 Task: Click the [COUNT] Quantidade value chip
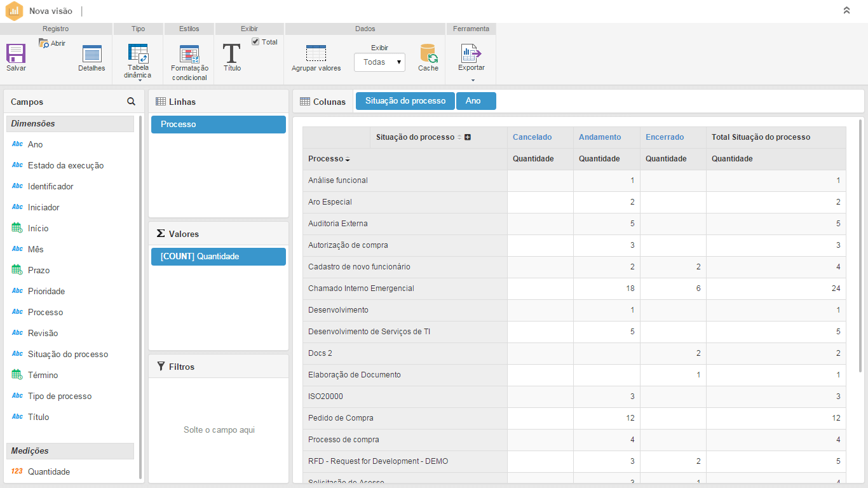point(218,257)
